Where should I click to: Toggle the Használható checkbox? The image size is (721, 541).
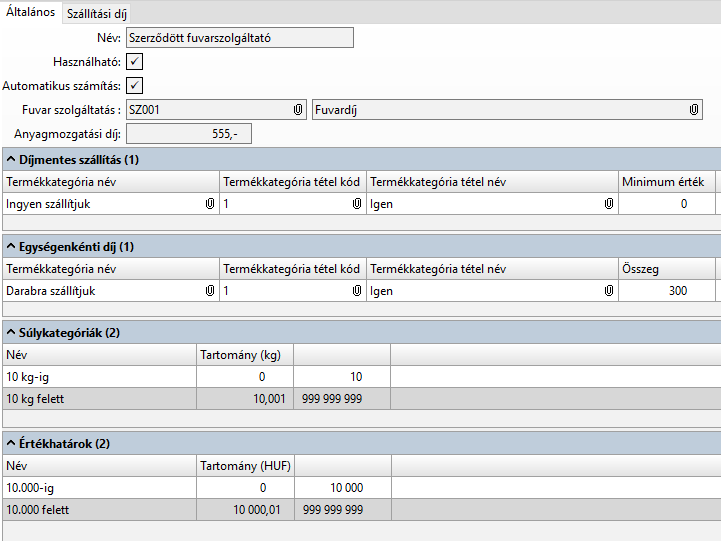point(134,62)
